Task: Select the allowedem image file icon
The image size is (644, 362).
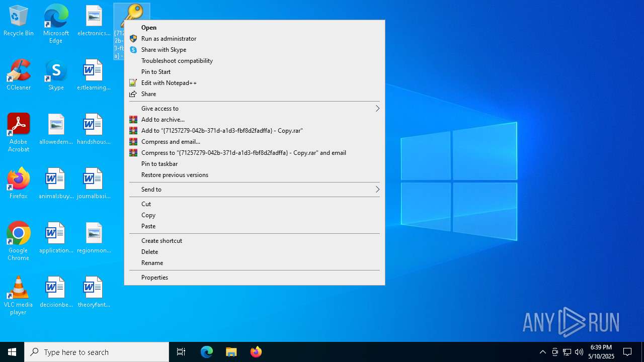Action: (56, 130)
